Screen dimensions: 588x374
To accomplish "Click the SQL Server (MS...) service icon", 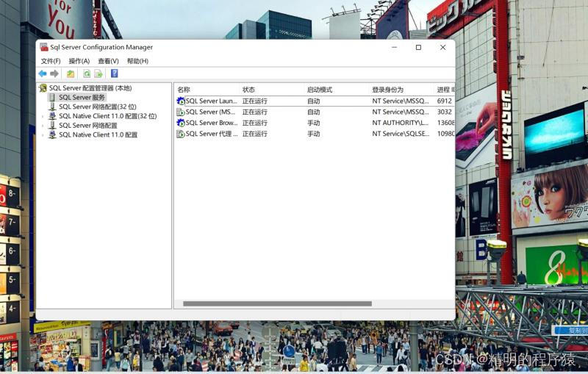I will tap(181, 112).
